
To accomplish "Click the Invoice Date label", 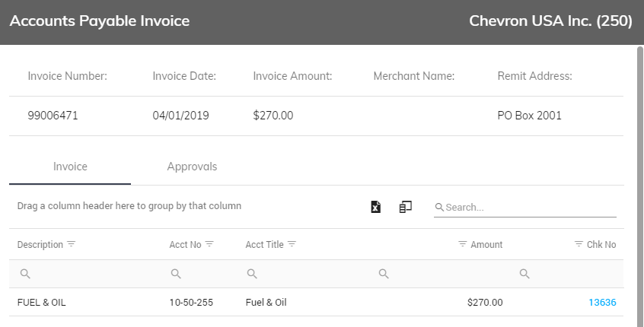I will click(x=184, y=76).
